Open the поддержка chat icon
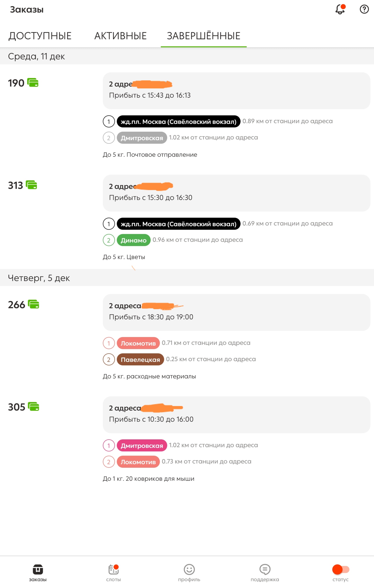The width and height of the screenshot is (374, 588). tap(265, 569)
